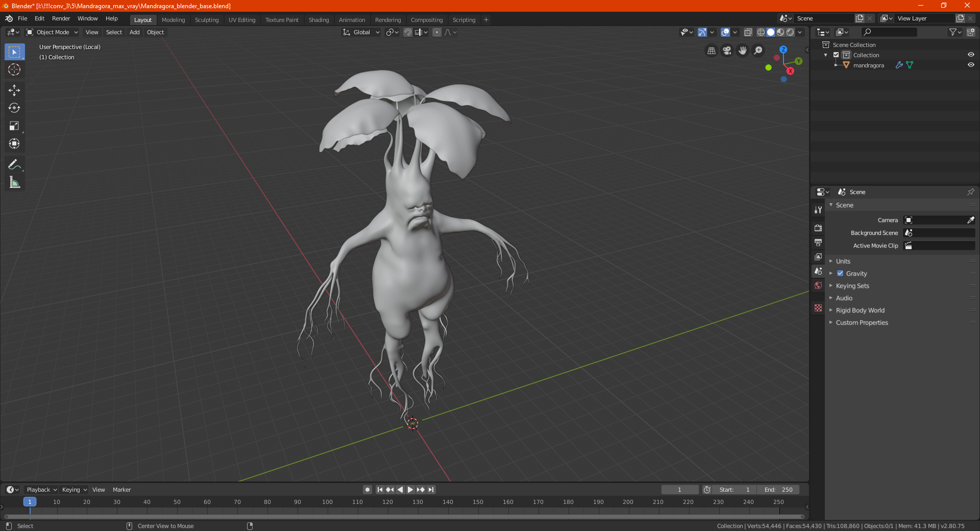Click the pan view hand icon
This screenshot has width=980, height=531.
pyautogui.click(x=743, y=51)
